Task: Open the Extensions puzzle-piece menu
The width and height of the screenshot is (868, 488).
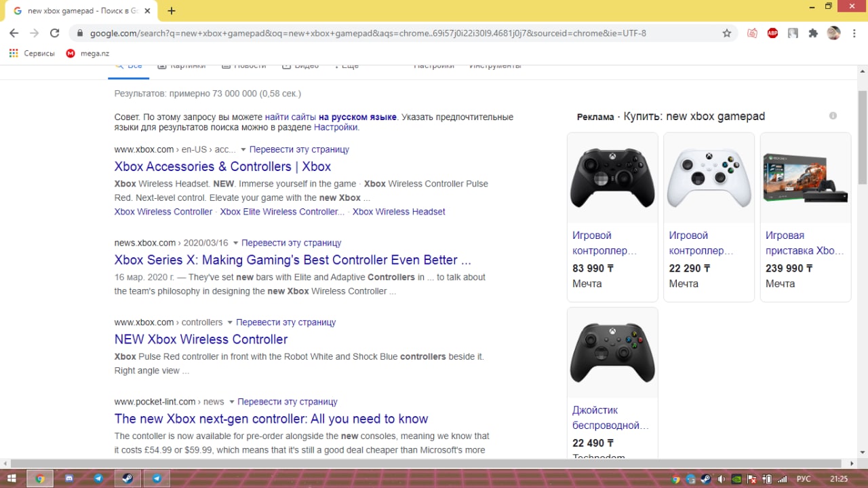Action: click(813, 33)
